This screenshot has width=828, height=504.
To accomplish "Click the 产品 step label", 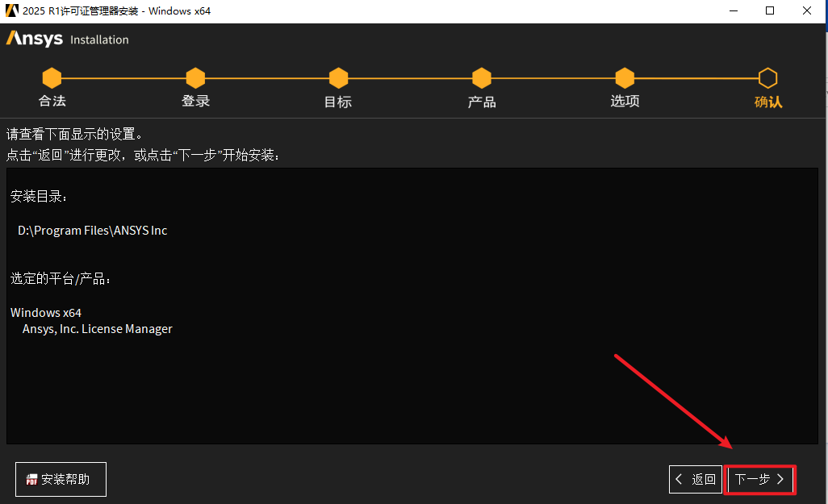I will (482, 102).
